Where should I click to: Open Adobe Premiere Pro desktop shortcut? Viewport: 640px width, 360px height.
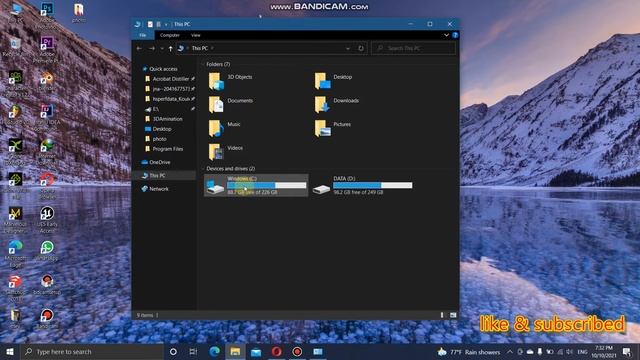47,49
